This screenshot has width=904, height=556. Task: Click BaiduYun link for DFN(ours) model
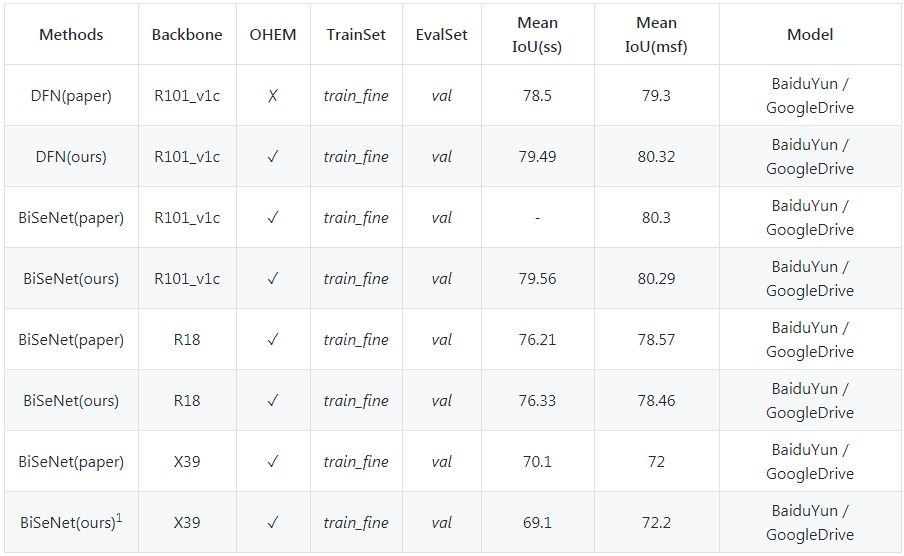coord(804,145)
